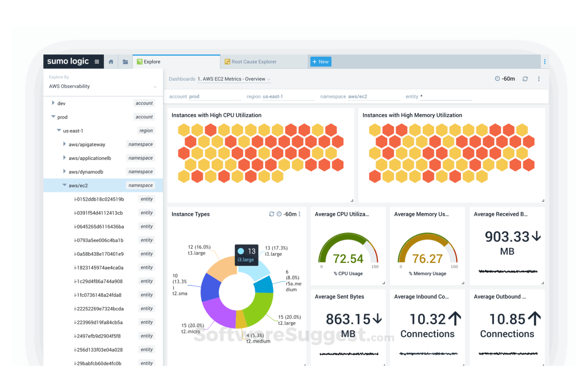588x392 pixels.
Task: Open the time range clock icon showing -60m
Action: 498,79
